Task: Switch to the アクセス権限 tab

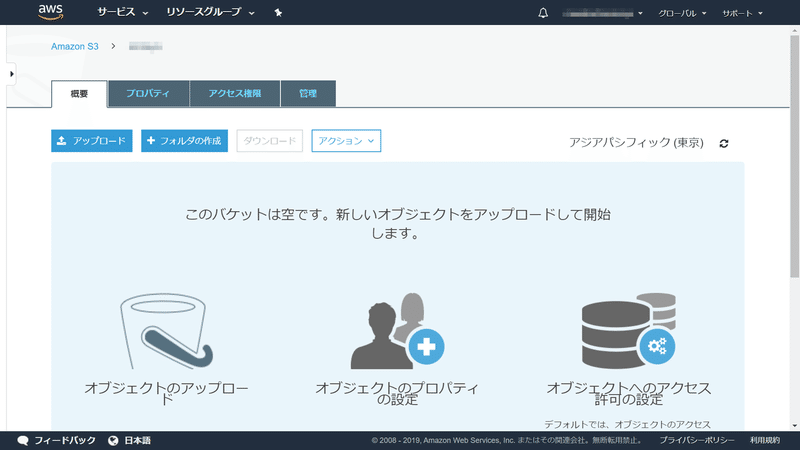Action: pos(235,93)
